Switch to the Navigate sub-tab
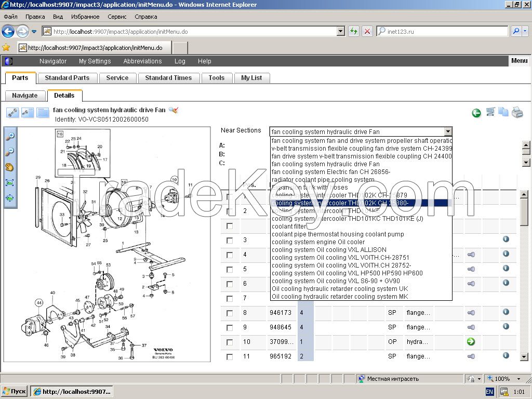Screen dimensions: 532x399 25,96
